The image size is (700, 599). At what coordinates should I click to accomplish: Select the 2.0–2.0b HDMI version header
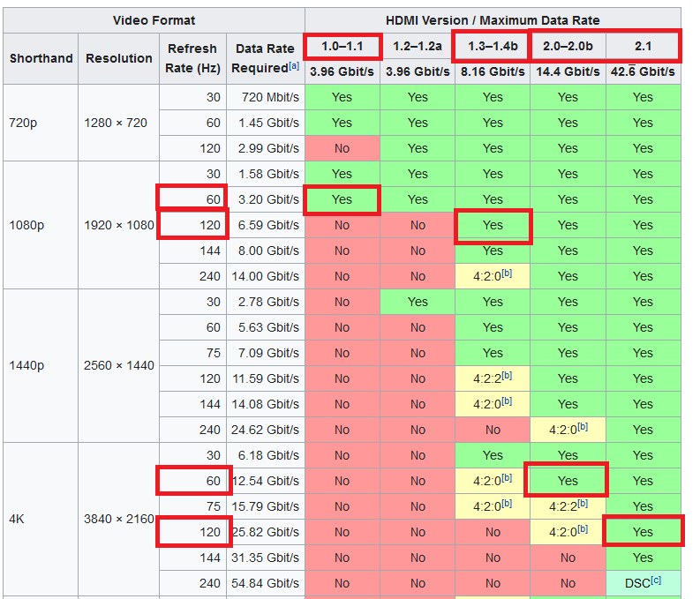click(568, 47)
